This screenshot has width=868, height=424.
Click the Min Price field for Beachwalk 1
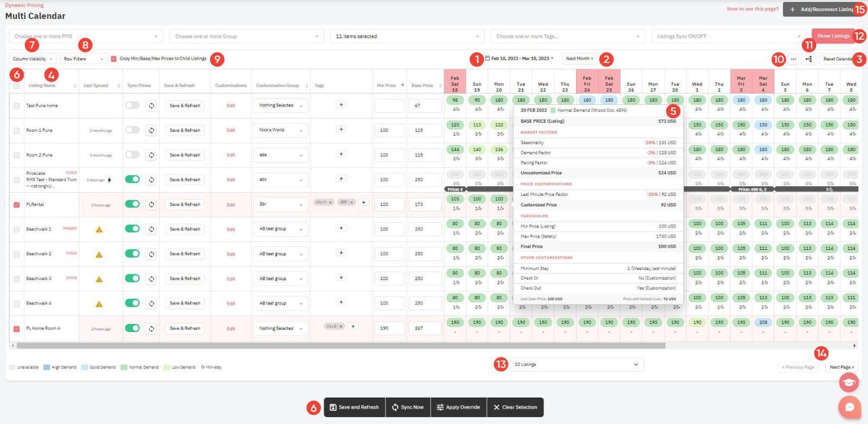tap(389, 229)
